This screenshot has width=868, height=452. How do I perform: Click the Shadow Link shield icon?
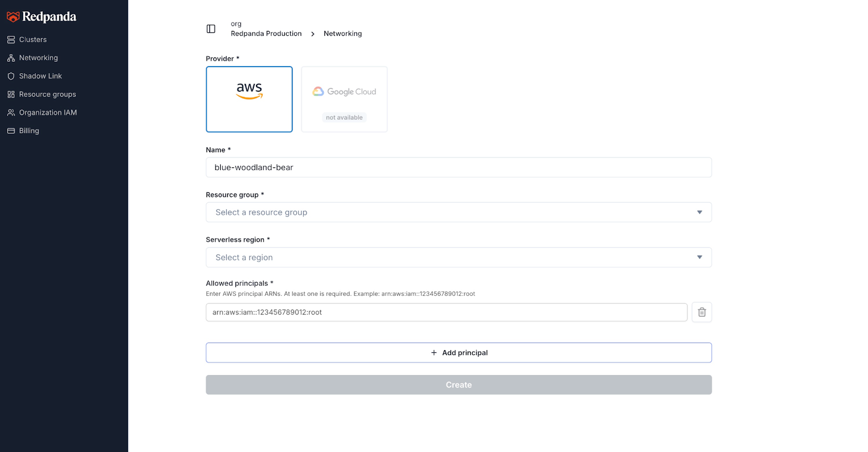pos(11,76)
